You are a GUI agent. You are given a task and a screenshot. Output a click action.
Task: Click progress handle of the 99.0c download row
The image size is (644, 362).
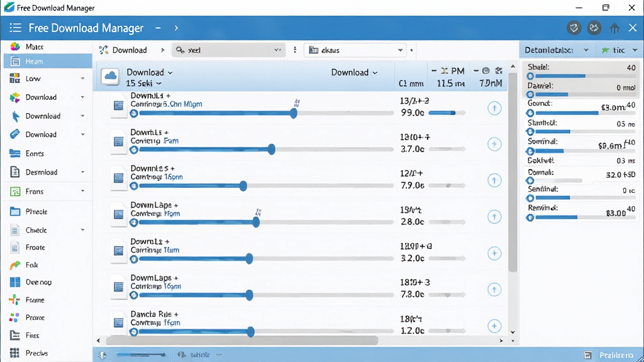293,113
